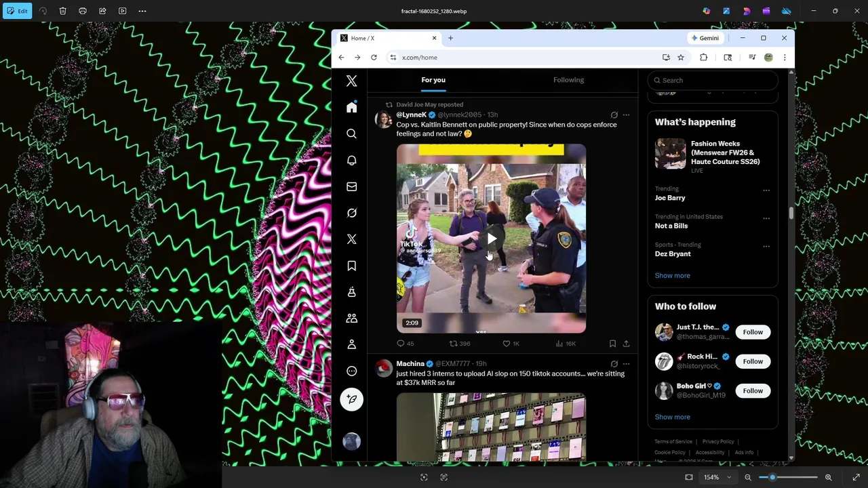Repost the @LynneK post

tap(459, 344)
